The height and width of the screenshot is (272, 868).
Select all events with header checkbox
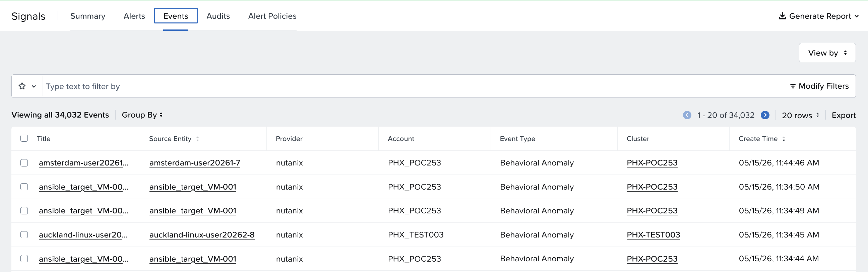[24, 138]
